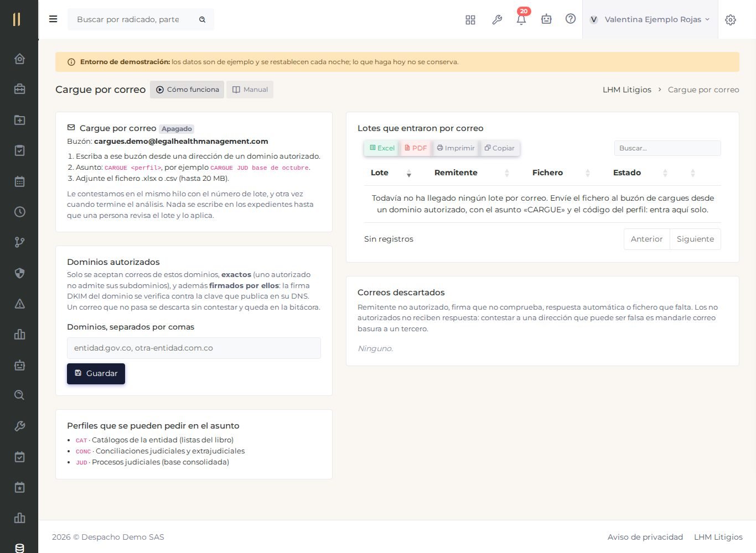Export table to Excel
This screenshot has width=756, height=553.
(x=382, y=148)
